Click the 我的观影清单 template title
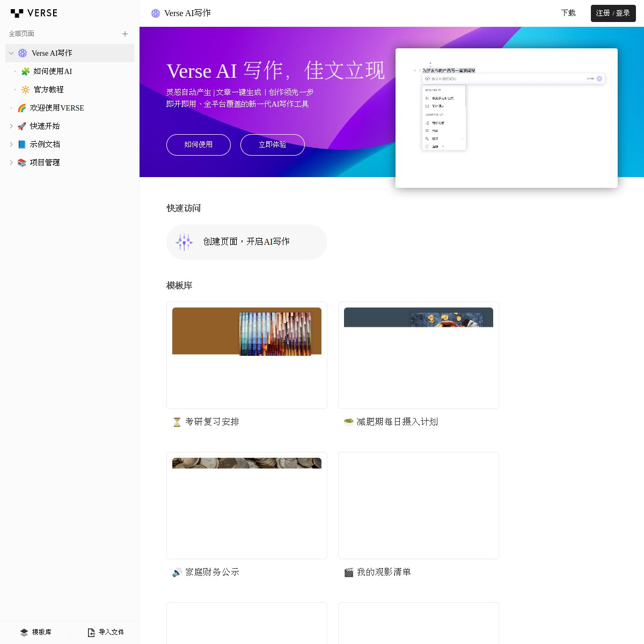The image size is (644, 644). [x=384, y=572]
